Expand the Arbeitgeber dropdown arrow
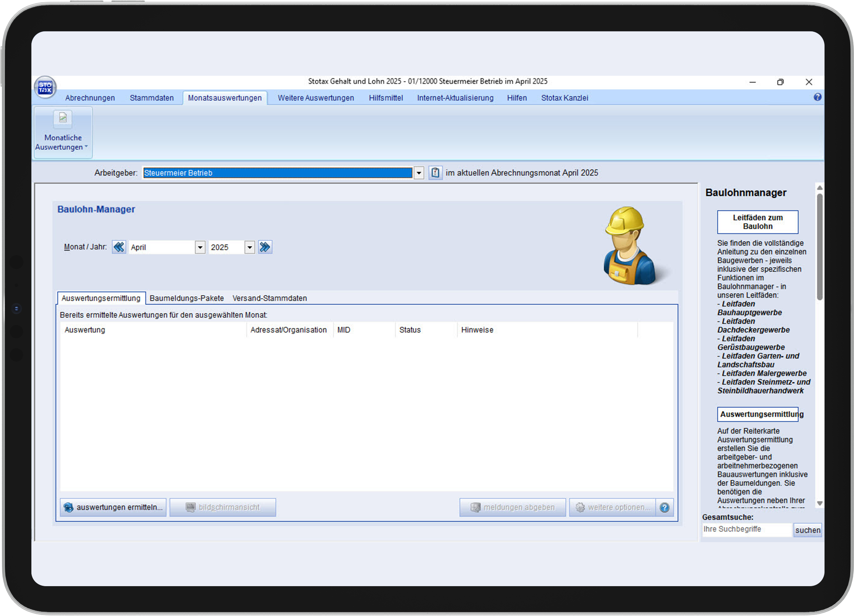The width and height of the screenshot is (854, 616). pyautogui.click(x=419, y=173)
